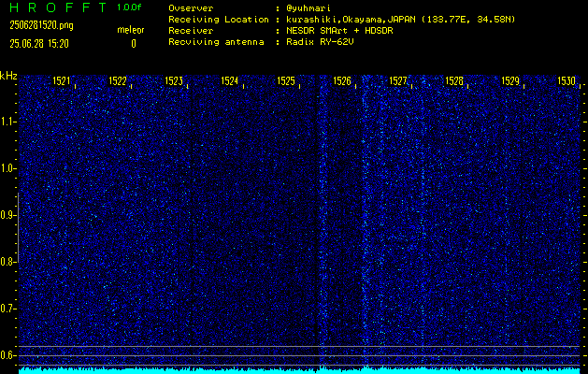Viewport: 588px width, 374px height.
Task: Click the meteor label
Action: point(131,30)
